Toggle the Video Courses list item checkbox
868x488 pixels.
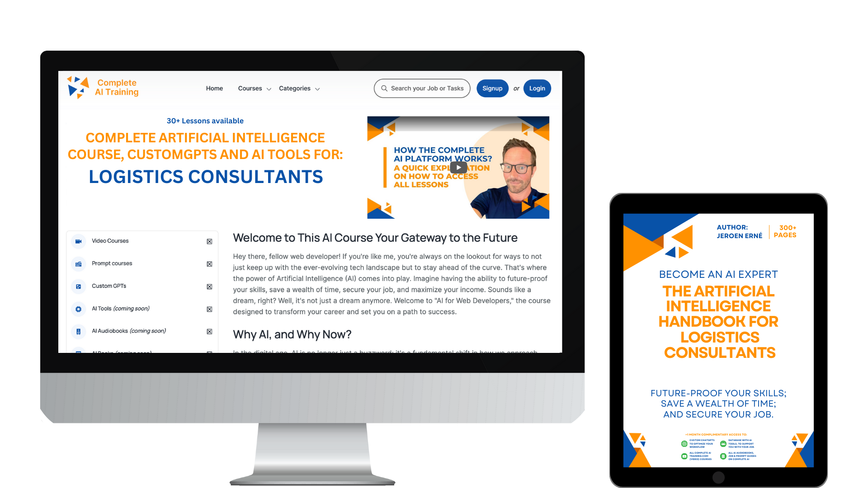pos(209,241)
